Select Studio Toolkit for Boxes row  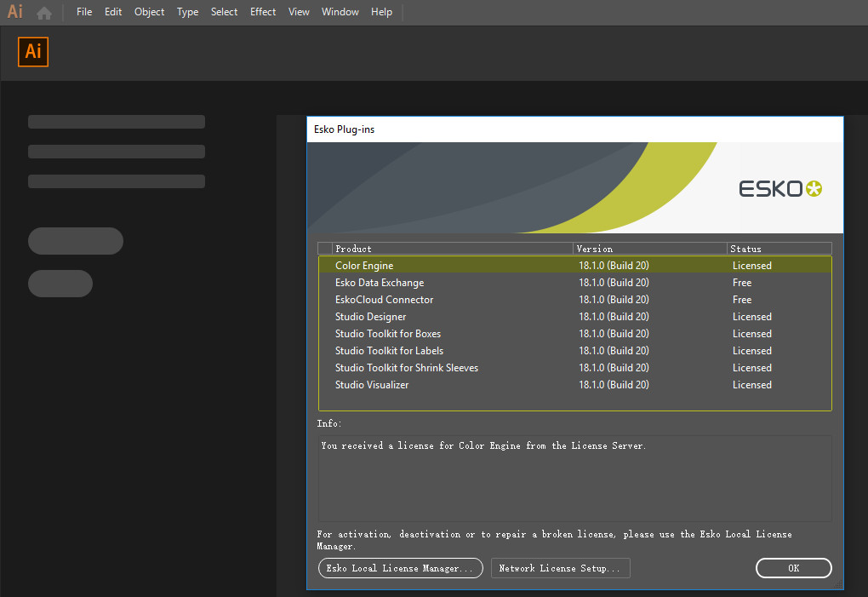click(575, 333)
